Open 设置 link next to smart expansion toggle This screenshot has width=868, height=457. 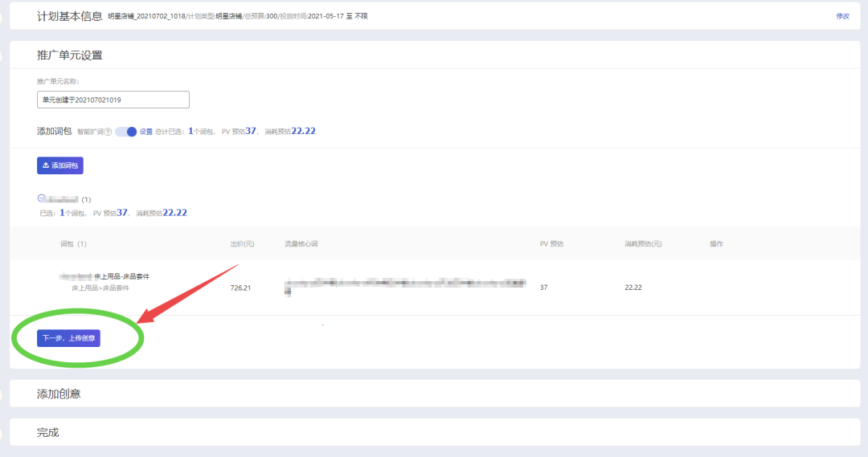click(x=146, y=132)
